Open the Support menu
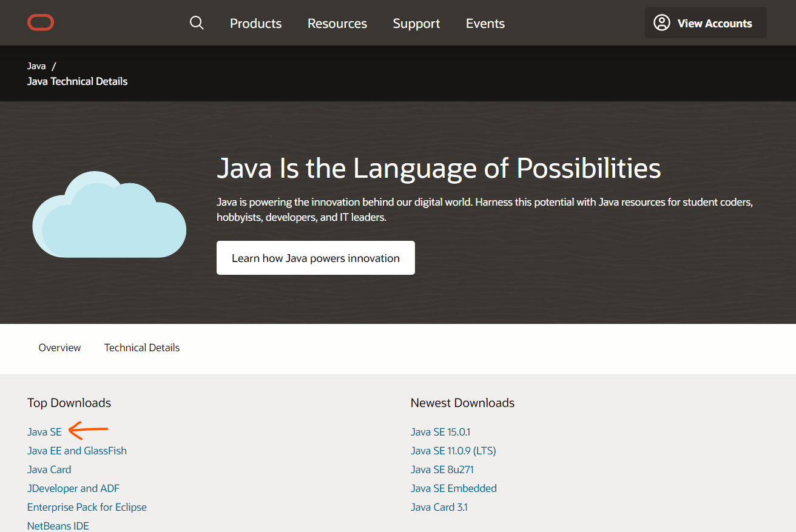The height and width of the screenshot is (532, 796). tap(416, 24)
